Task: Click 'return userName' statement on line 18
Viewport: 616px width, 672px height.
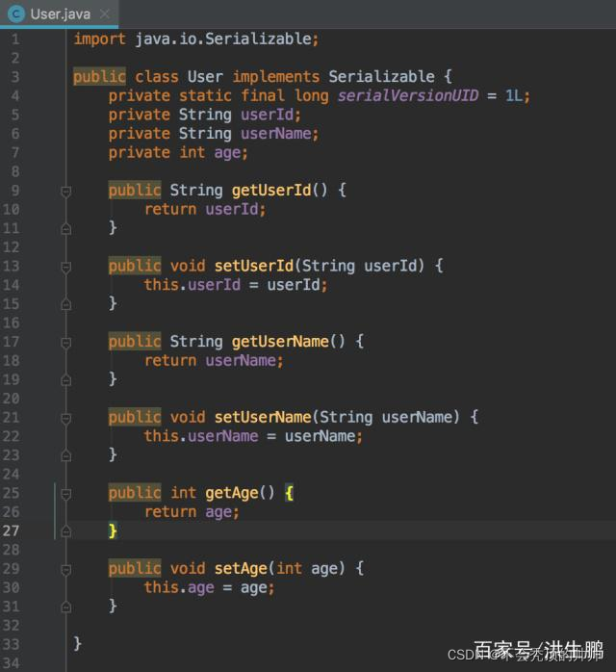Action: tap(210, 360)
